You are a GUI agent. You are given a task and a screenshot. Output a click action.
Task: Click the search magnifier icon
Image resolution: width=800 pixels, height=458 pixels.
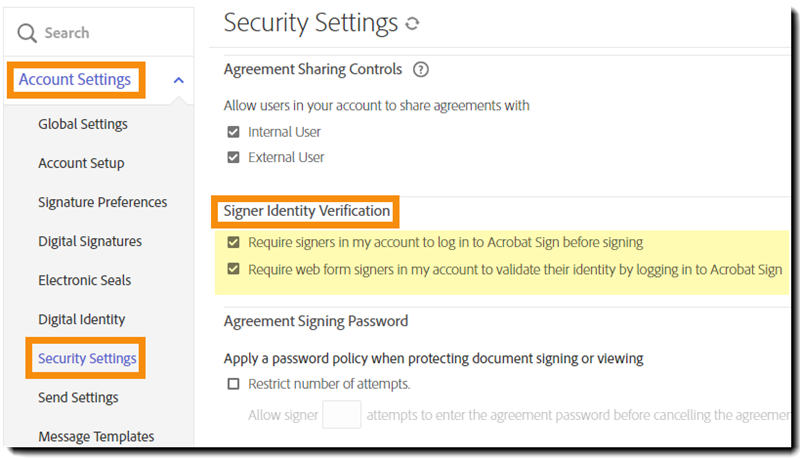(x=29, y=33)
